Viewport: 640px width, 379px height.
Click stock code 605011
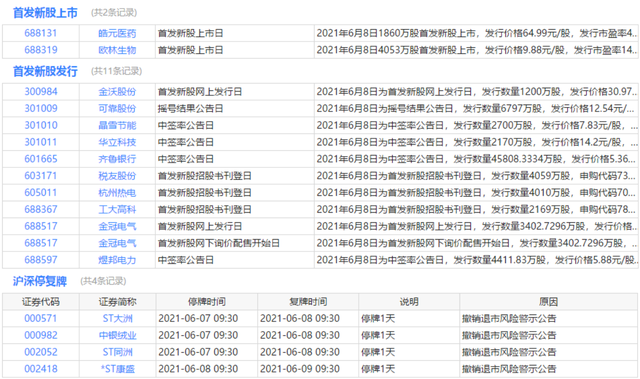[40, 193]
